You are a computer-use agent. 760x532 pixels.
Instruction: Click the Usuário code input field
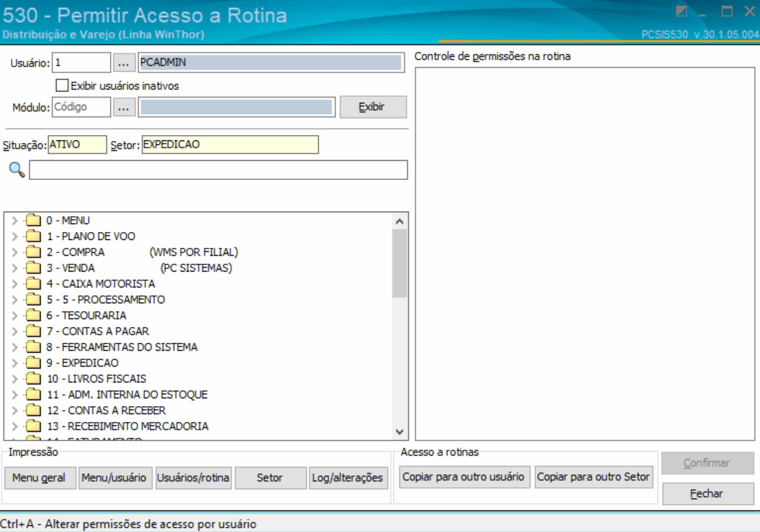click(81, 63)
